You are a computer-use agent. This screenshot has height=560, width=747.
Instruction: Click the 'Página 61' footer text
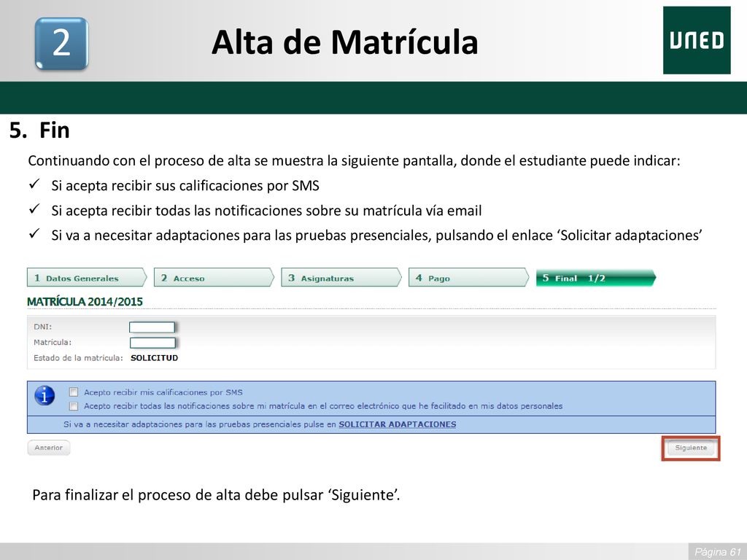pyautogui.click(x=718, y=552)
